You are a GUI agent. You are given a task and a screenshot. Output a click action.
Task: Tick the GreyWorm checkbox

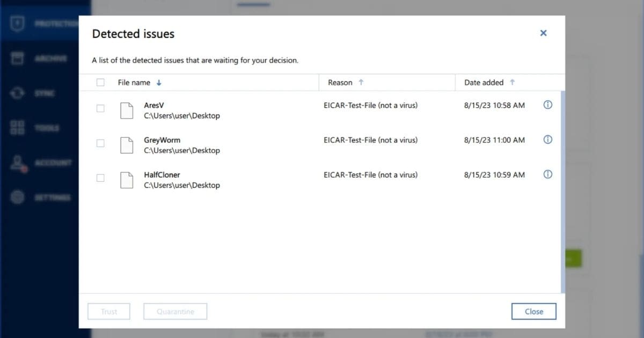(100, 143)
